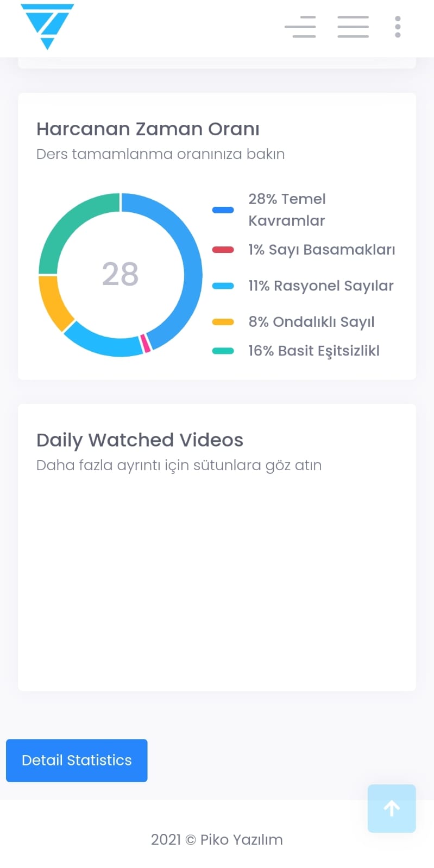Click the teal Basit Eşitsizlikl legend swatch
The image size is (434, 868).
223,351
